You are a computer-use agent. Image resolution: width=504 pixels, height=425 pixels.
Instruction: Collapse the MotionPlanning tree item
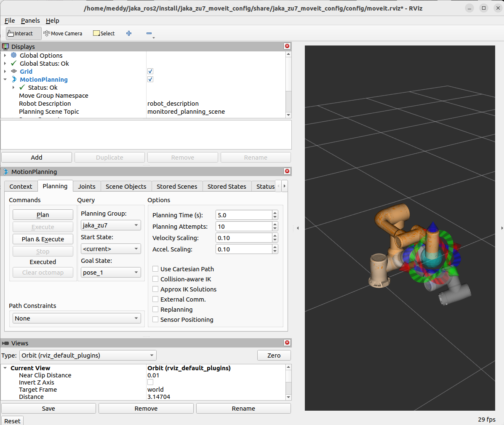pyautogui.click(x=5, y=79)
